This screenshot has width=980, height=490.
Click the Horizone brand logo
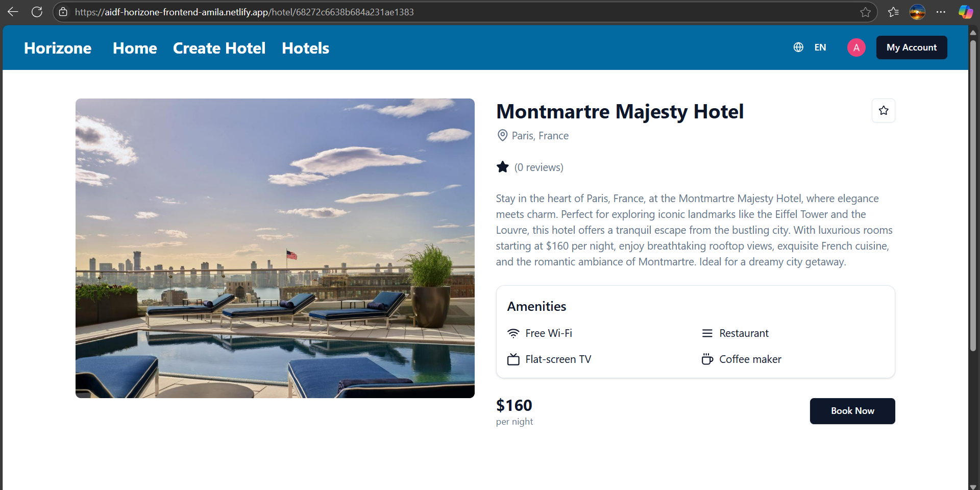coord(58,48)
